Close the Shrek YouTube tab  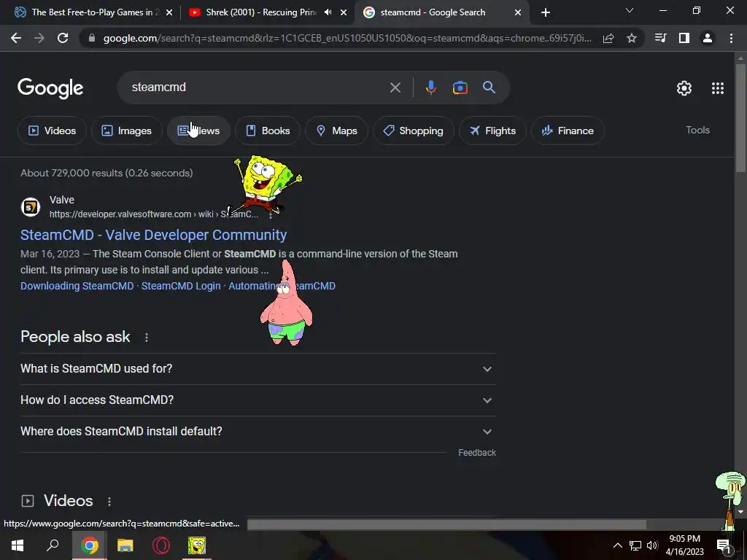[x=344, y=12]
